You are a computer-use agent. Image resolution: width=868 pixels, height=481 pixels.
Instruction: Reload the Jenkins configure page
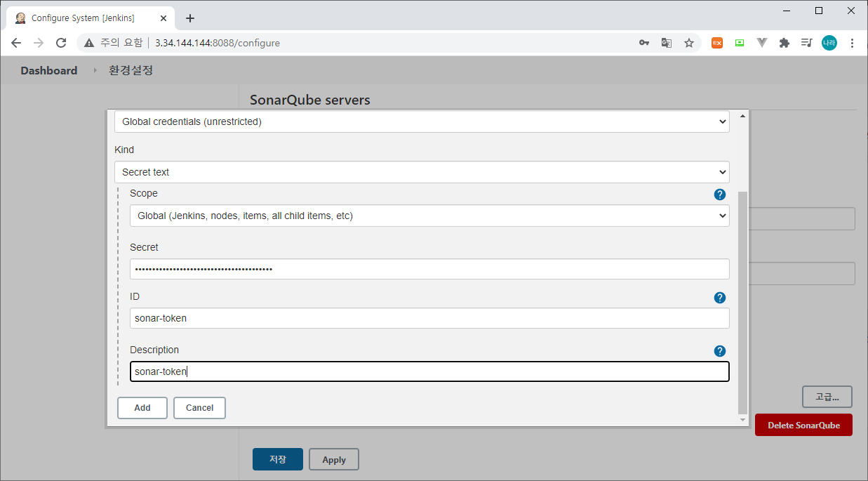pyautogui.click(x=61, y=43)
